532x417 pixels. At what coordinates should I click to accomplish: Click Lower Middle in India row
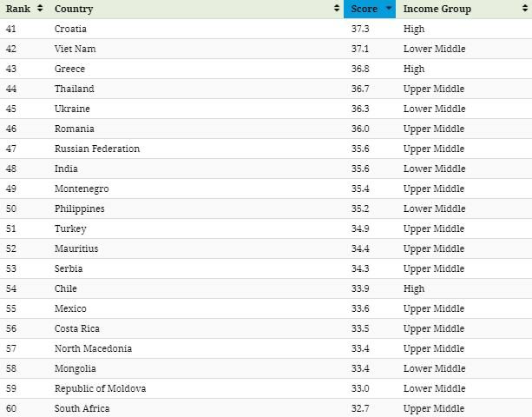tap(434, 169)
